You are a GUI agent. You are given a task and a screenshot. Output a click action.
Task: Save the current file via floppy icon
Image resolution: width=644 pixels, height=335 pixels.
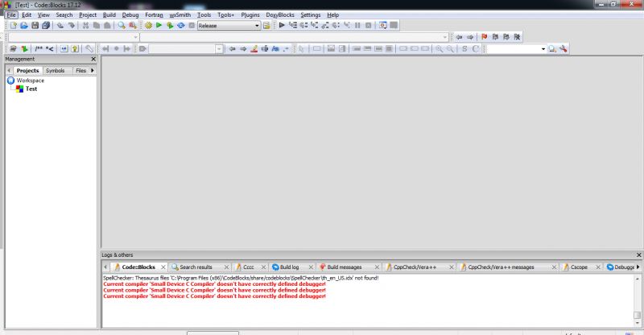pos(35,26)
